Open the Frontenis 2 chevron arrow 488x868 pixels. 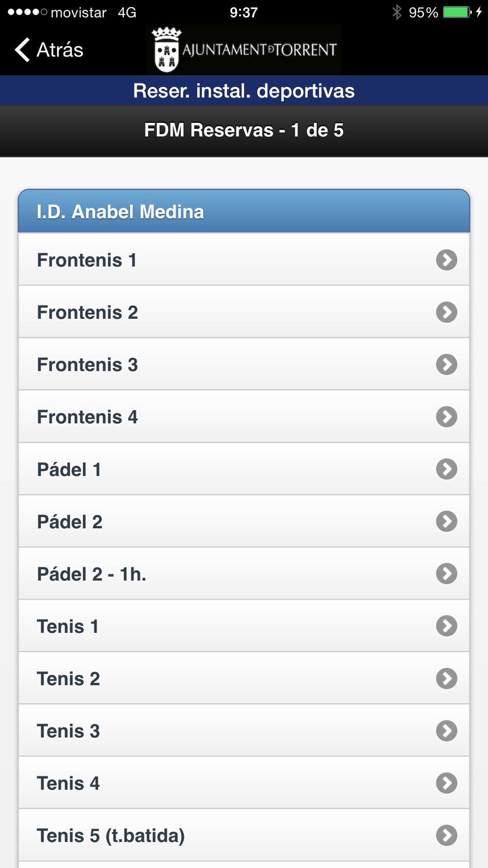pyautogui.click(x=447, y=312)
